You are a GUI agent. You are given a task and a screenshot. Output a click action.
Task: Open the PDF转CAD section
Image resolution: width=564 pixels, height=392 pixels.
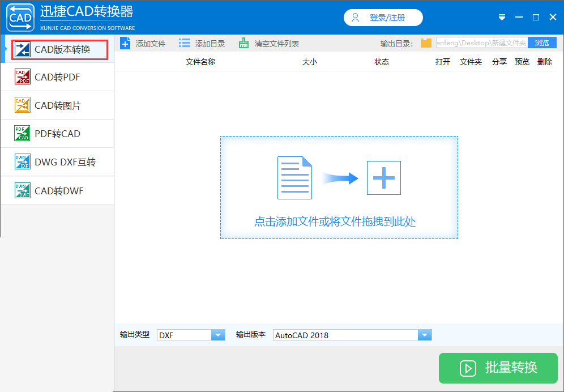point(58,134)
